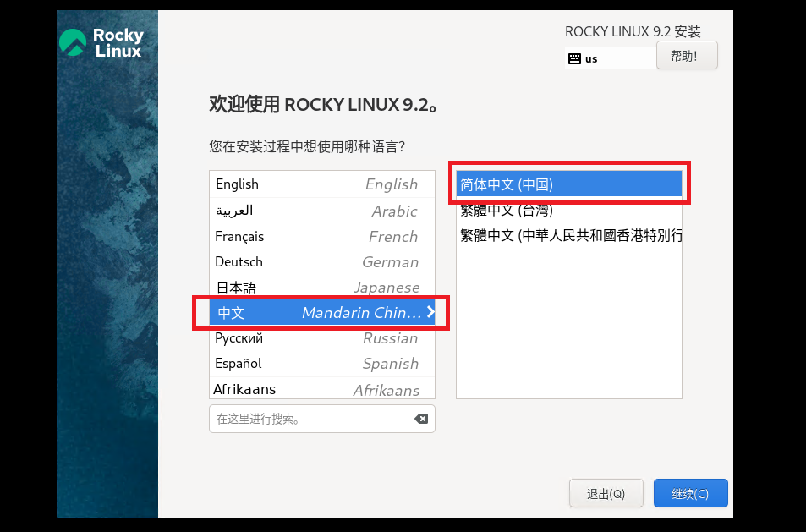Click the 退出(Q) quit button
Screen dimensions: 806x532
606,493
